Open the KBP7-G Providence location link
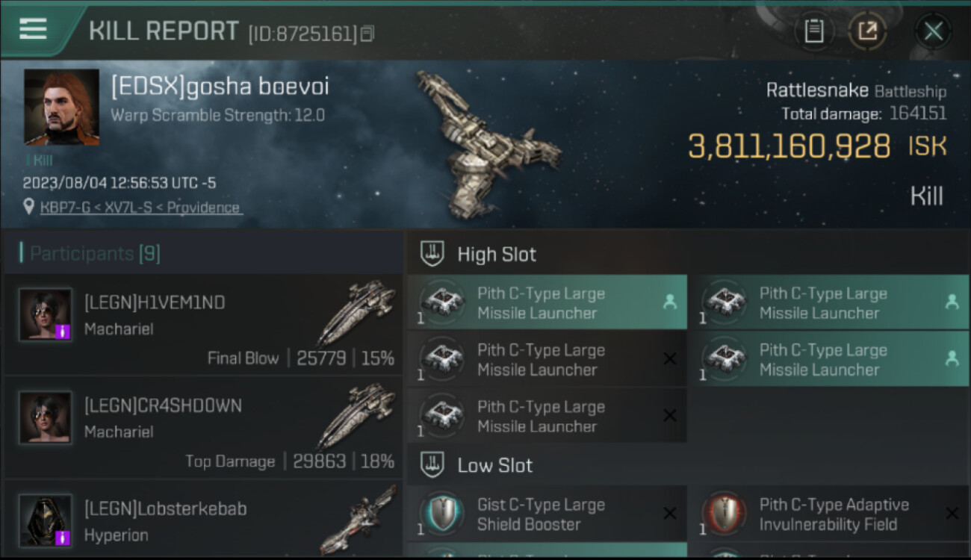Image resolution: width=971 pixels, height=560 pixels. pyautogui.click(x=140, y=208)
